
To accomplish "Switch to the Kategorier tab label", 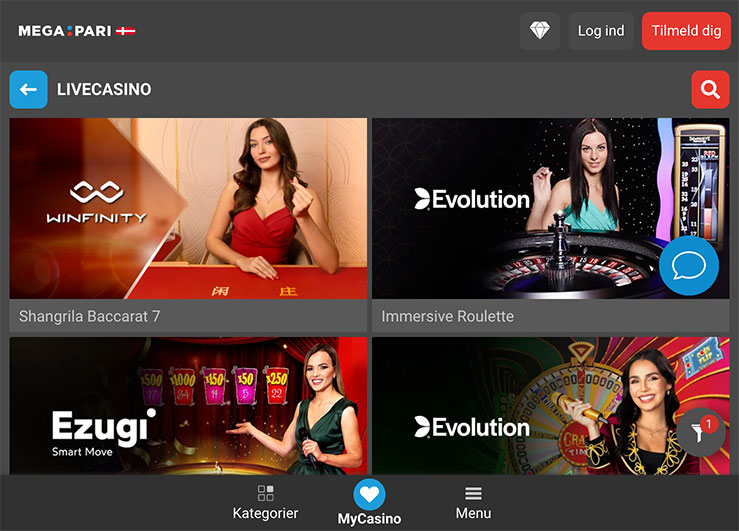I will pos(265,513).
